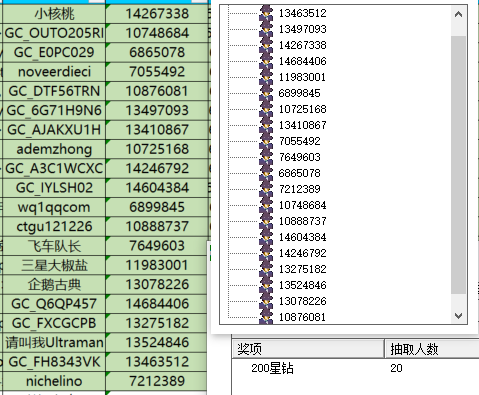Select tree entry 13275182
The image size is (479, 395).
(x=303, y=269)
